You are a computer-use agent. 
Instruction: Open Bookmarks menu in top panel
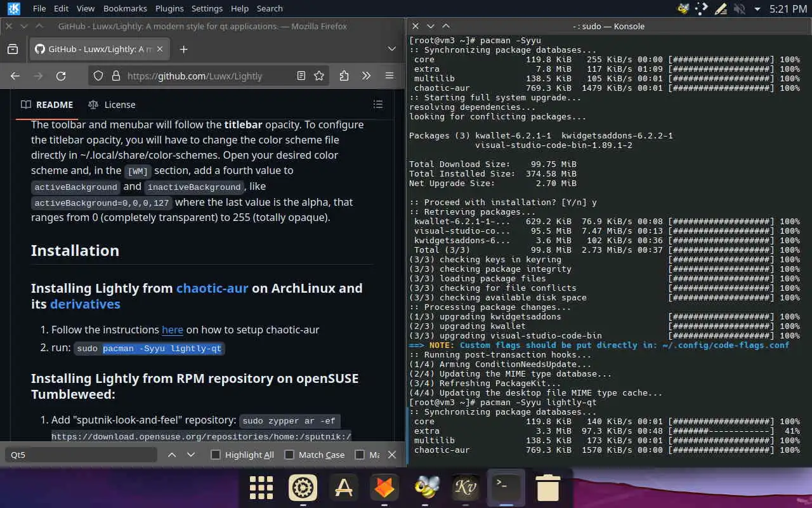tap(125, 8)
